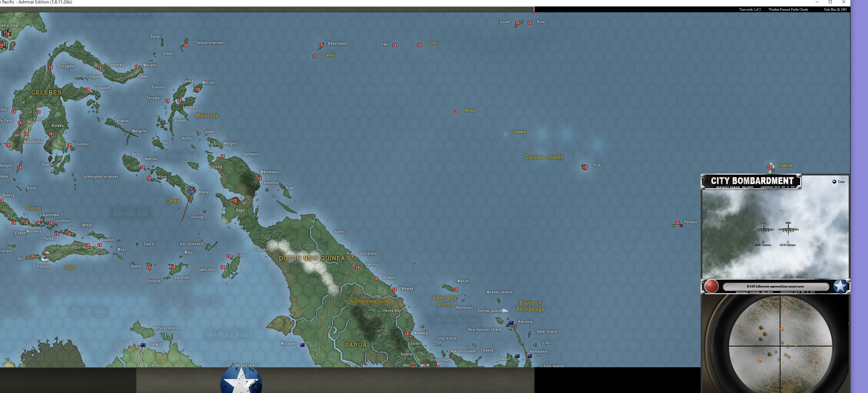The width and height of the screenshot is (868, 393).
Task: Select the Japanese base icon at Hollandia
Action: tap(351, 256)
